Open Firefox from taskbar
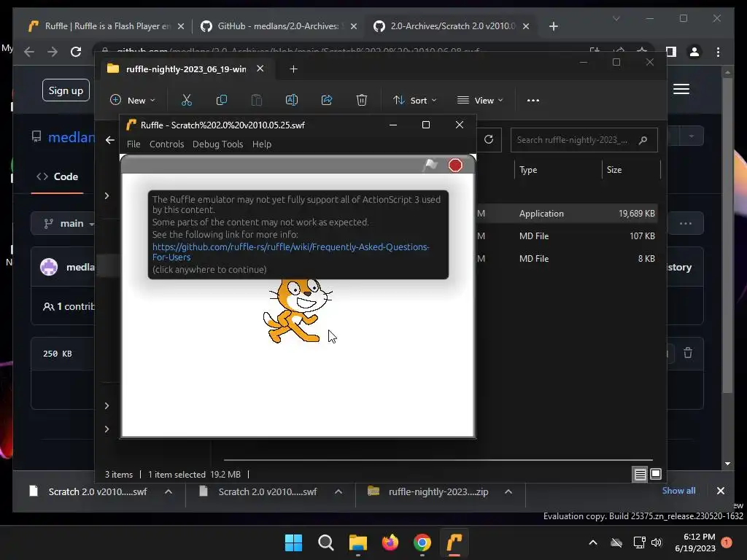The width and height of the screenshot is (747, 560). pos(390,542)
